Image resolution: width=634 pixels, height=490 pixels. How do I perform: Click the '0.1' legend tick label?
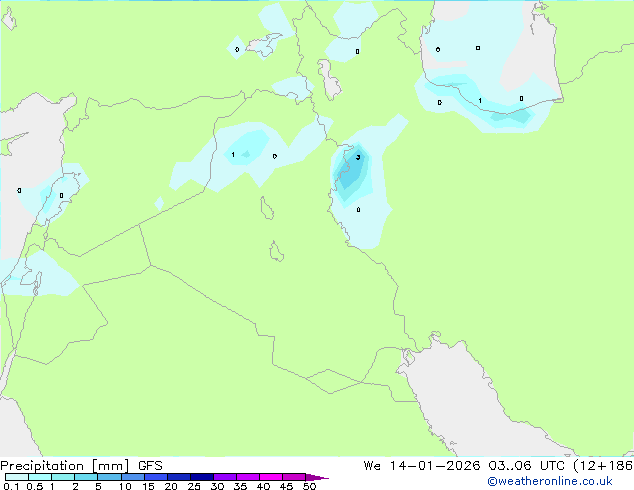pyautogui.click(x=11, y=486)
